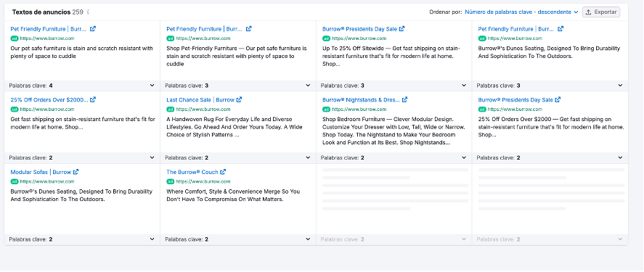This screenshot has height=272, width=644.
Task: Expand keywords under Burrow Nightstands ad
Action: [x=464, y=157]
